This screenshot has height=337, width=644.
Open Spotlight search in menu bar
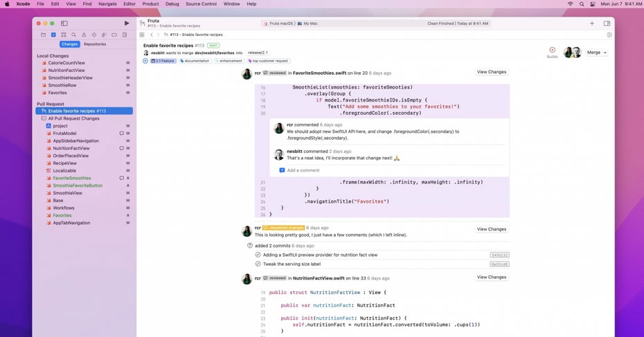582,3
